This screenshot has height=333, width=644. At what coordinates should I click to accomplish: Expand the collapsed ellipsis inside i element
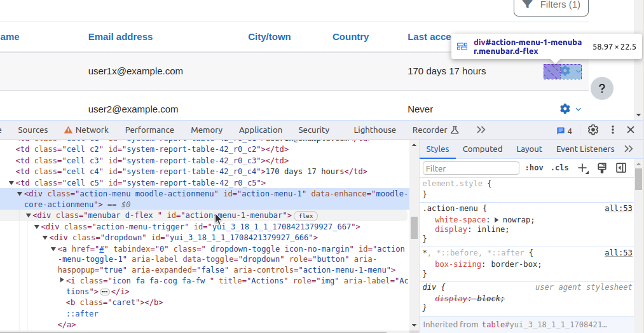(x=105, y=292)
